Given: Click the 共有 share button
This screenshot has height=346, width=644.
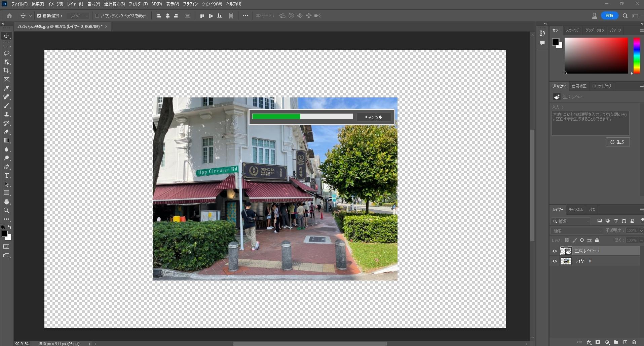Looking at the screenshot, I should (x=609, y=15).
